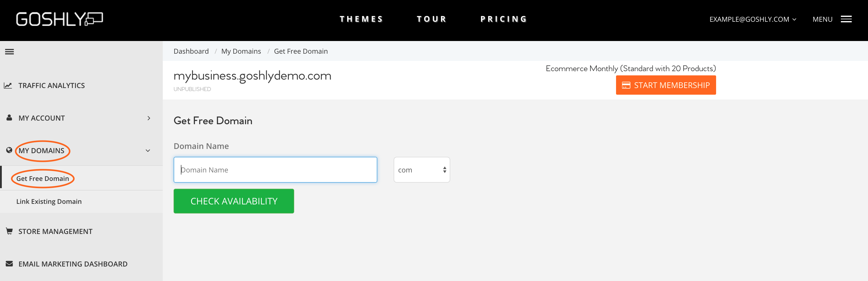Open the Tour navigation item
Screen dimensions: 868x281
[x=431, y=19]
